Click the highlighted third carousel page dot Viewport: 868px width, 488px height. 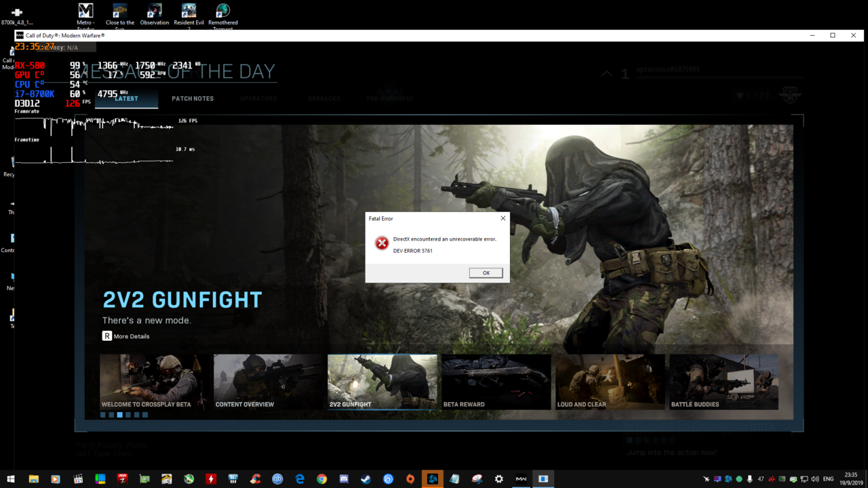tap(120, 415)
